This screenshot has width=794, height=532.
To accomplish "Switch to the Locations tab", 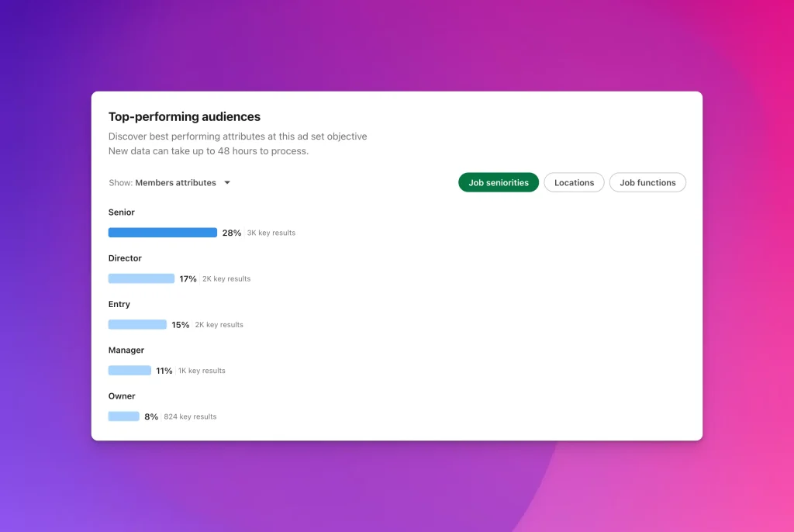I will click(574, 182).
